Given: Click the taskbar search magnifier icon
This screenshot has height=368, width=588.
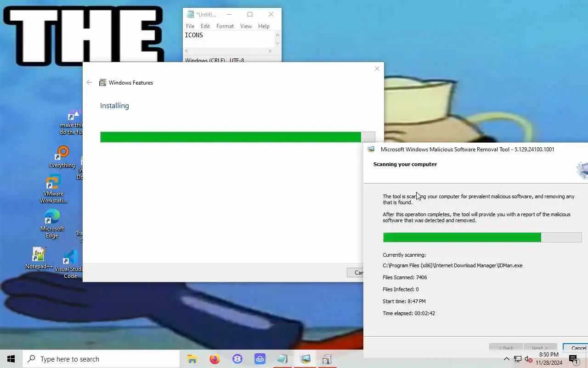Looking at the screenshot, I should click(31, 359).
